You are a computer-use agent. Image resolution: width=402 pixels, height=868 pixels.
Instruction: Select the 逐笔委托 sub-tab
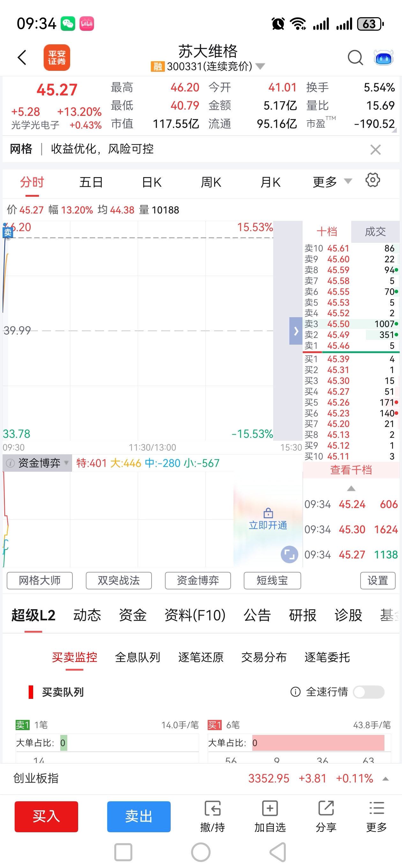pyautogui.click(x=327, y=657)
